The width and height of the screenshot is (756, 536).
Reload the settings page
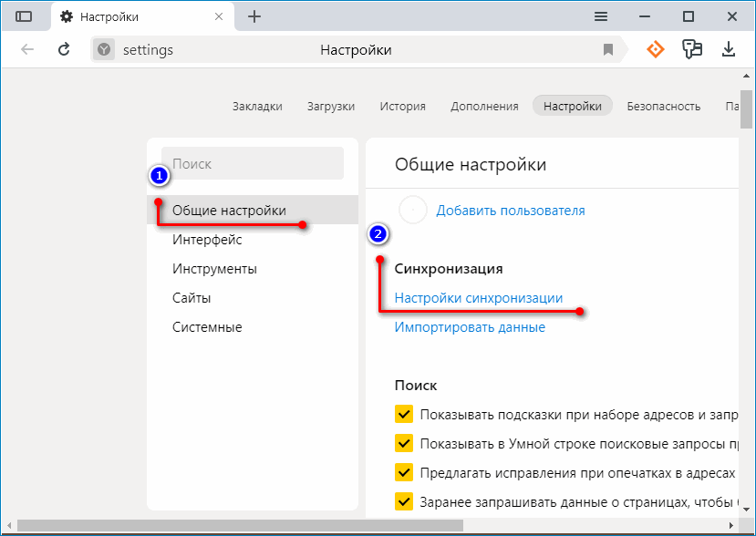[x=63, y=49]
